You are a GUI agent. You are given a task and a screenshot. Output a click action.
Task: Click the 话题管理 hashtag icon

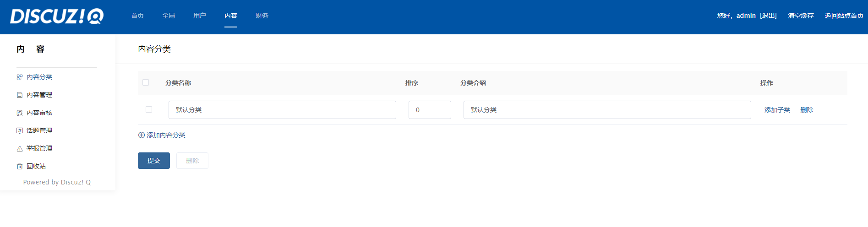pos(20,131)
